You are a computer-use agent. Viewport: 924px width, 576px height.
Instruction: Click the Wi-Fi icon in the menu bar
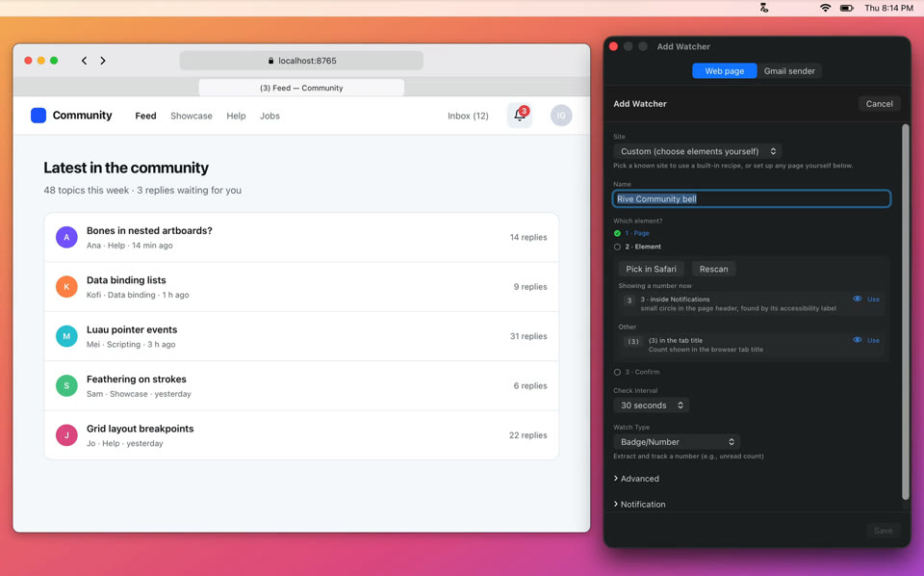(825, 8)
